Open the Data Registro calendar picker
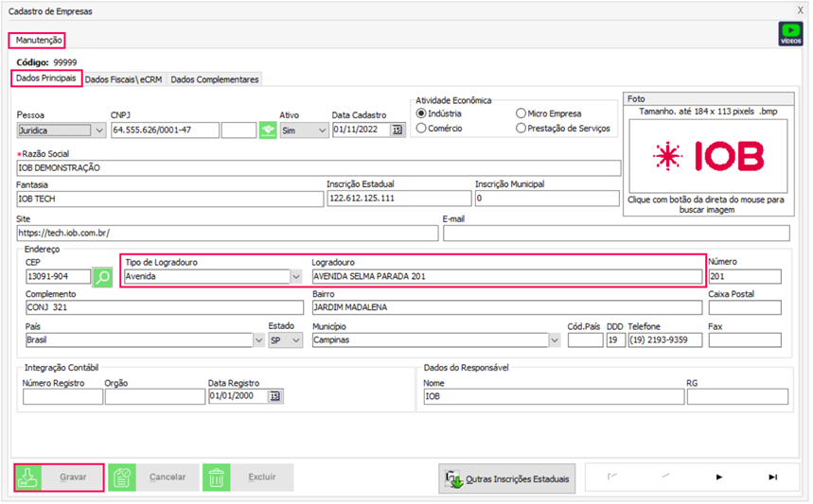 point(274,397)
